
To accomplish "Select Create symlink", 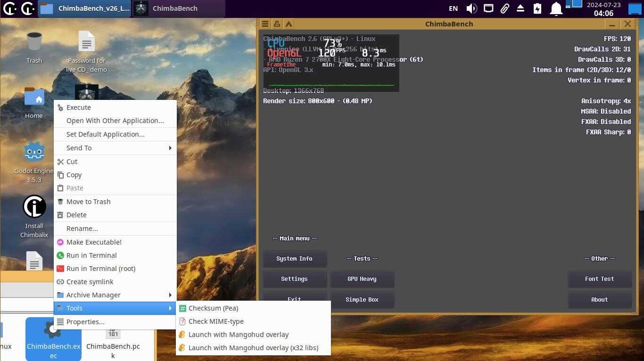I will click(x=115, y=282).
